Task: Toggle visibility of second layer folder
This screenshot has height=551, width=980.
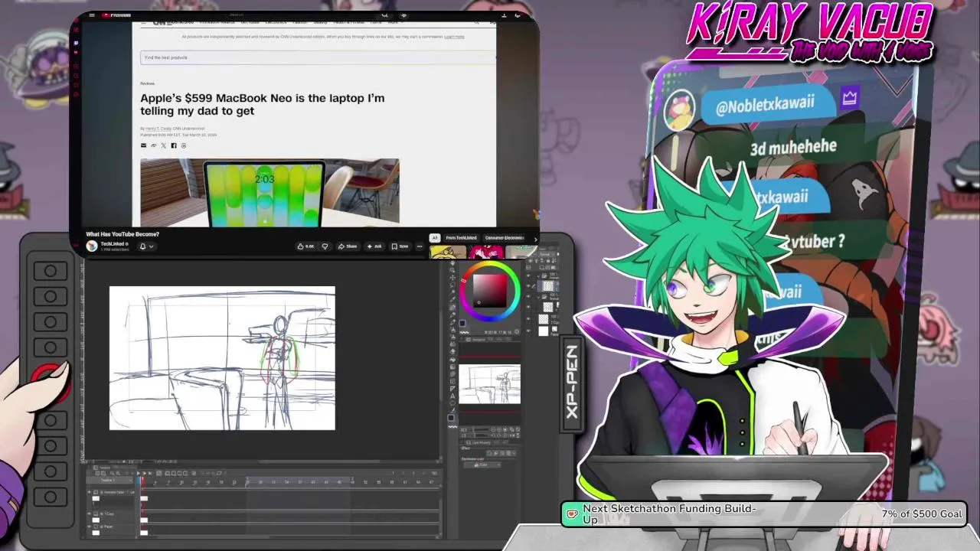Action: (x=528, y=297)
